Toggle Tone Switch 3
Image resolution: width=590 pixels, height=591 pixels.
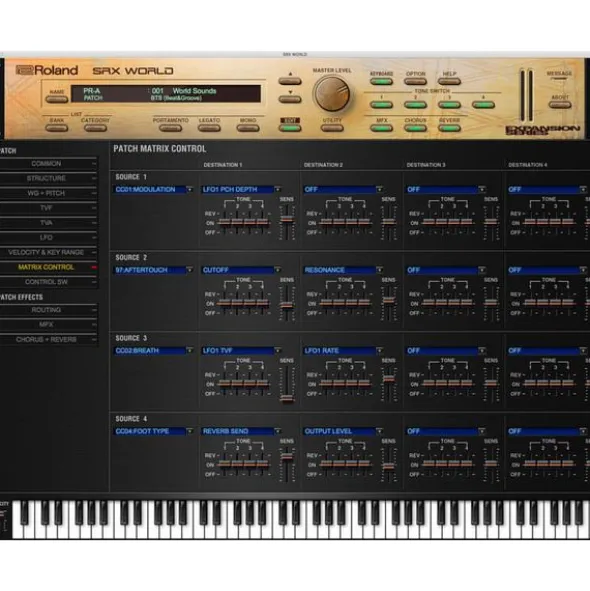(x=449, y=105)
